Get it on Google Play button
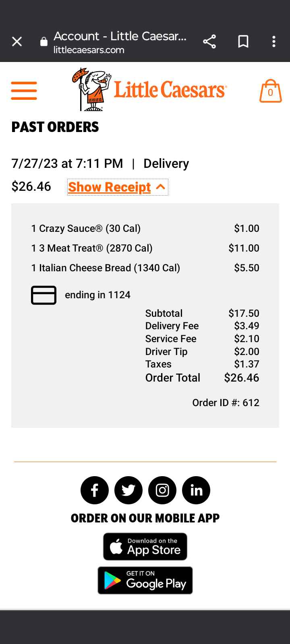The height and width of the screenshot is (644, 290). pos(145,580)
